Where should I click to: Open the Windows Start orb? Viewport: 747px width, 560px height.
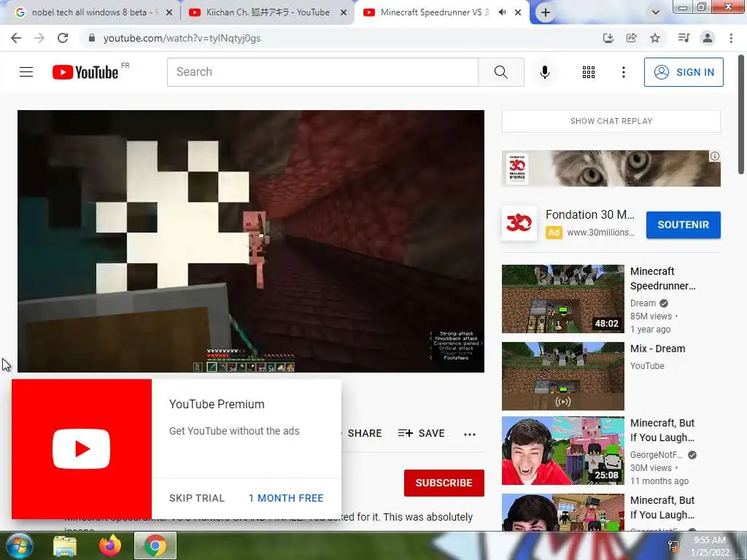[x=18, y=546]
